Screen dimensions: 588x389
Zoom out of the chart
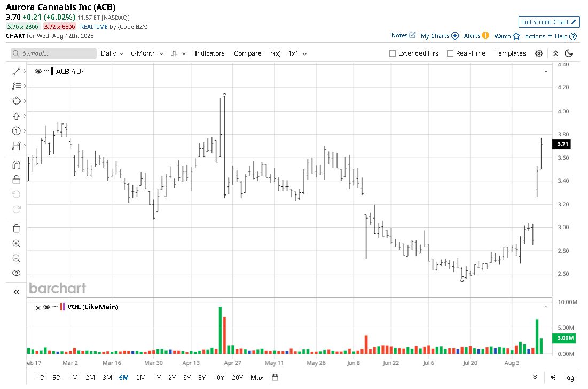16,259
